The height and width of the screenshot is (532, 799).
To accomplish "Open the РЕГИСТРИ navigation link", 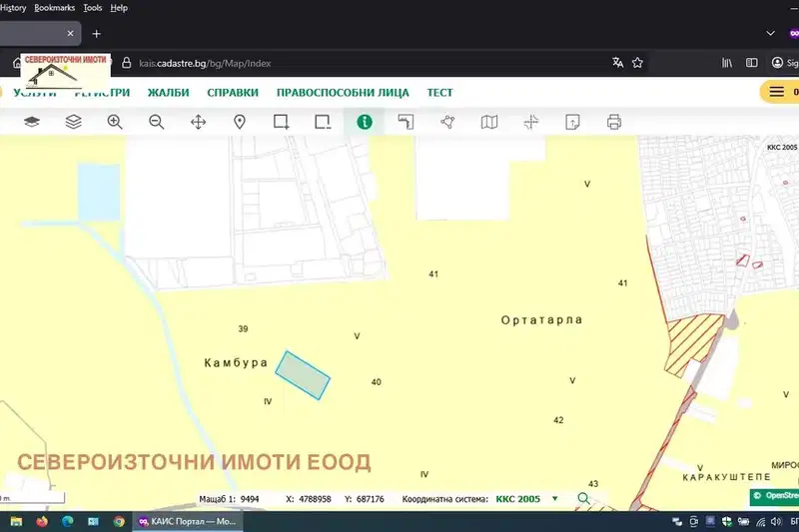I will pos(102,93).
